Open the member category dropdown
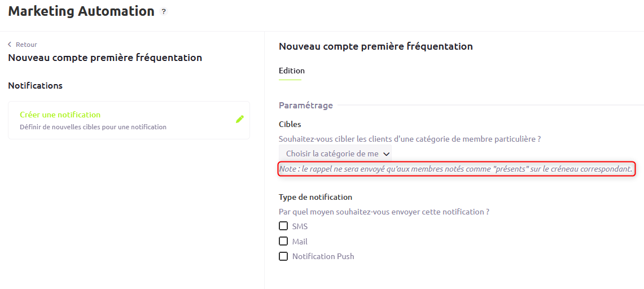The width and height of the screenshot is (644, 289). 335,154
